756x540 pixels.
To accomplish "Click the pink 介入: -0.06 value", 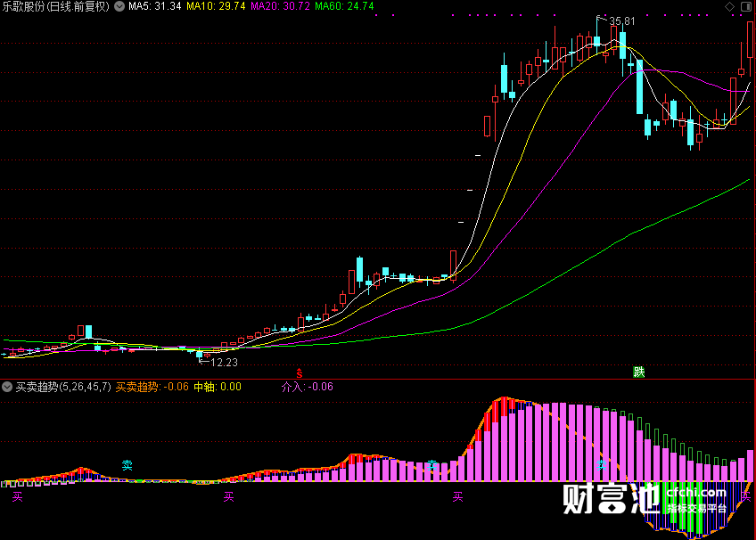I will tap(307, 387).
